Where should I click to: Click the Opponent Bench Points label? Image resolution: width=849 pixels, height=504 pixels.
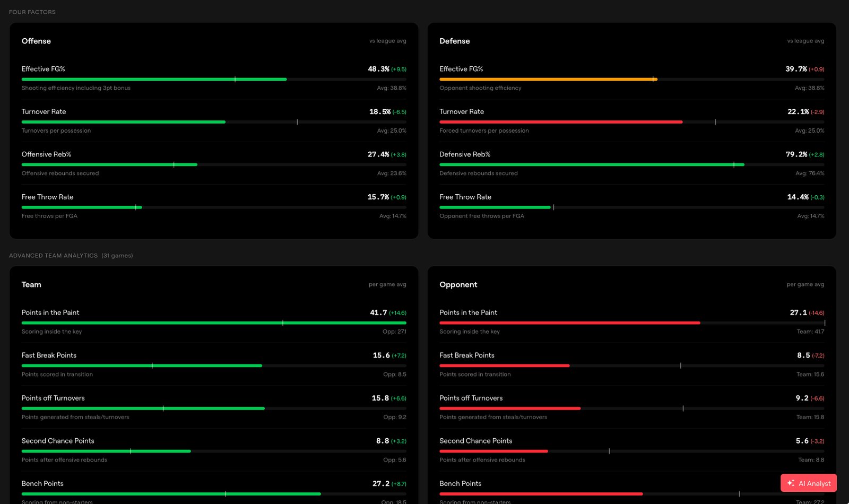pyautogui.click(x=461, y=483)
